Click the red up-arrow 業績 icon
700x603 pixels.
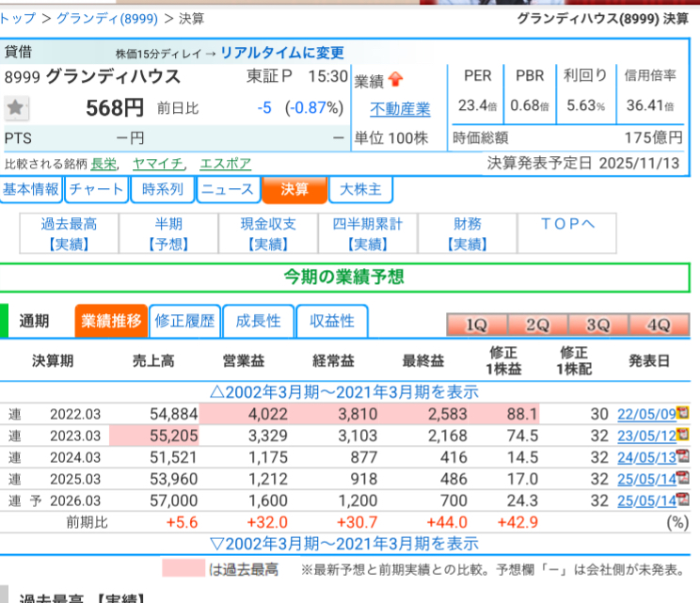coord(395,81)
